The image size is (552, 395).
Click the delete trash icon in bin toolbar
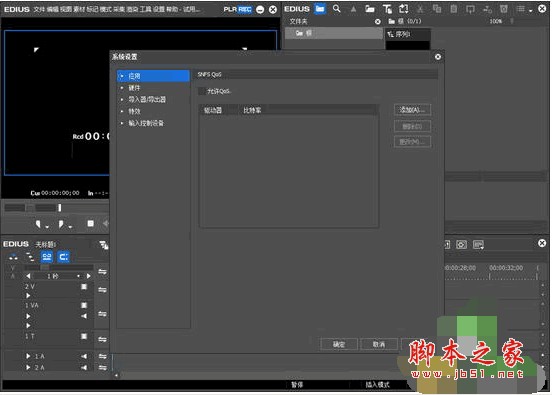click(504, 9)
